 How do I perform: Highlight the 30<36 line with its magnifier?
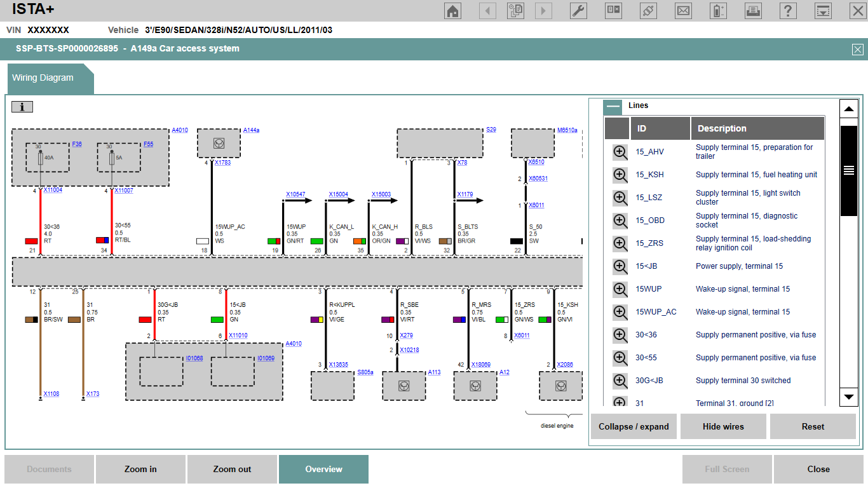point(620,335)
